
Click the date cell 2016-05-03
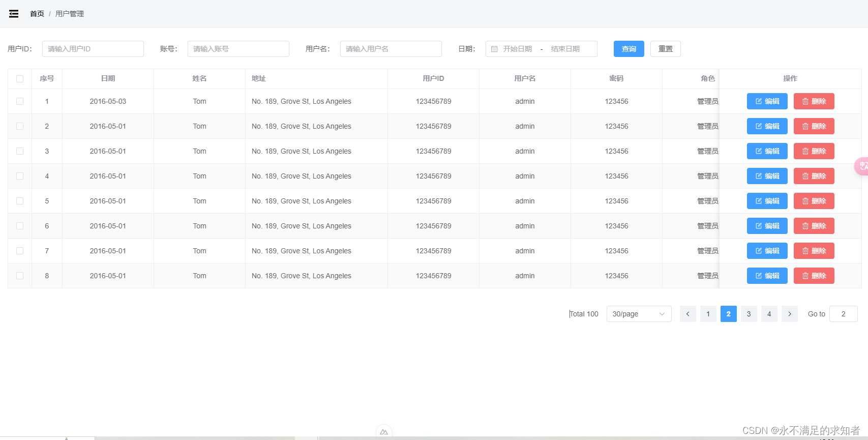click(x=108, y=101)
